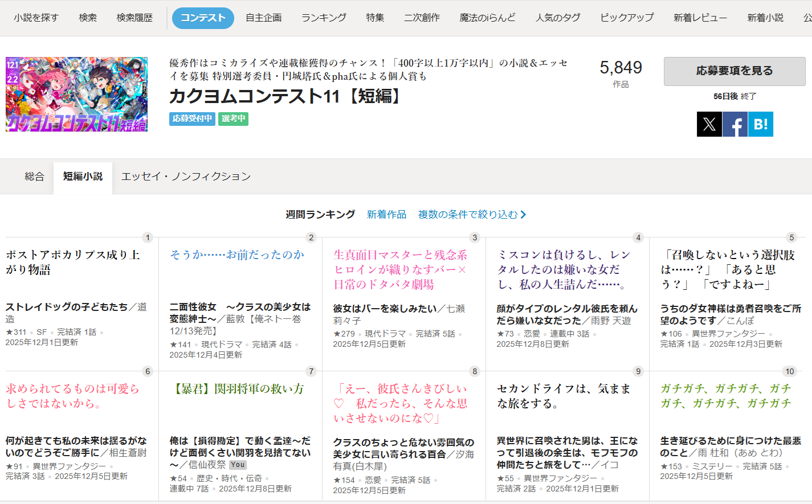Show 新着作品 listing
The width and height of the screenshot is (812, 504).
tap(386, 215)
